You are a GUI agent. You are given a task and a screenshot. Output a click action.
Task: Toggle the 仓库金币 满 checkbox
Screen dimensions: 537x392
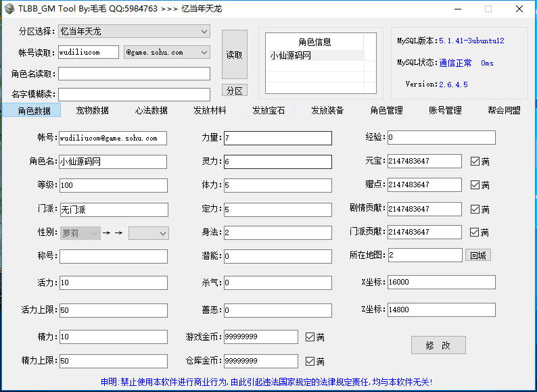[x=310, y=361]
